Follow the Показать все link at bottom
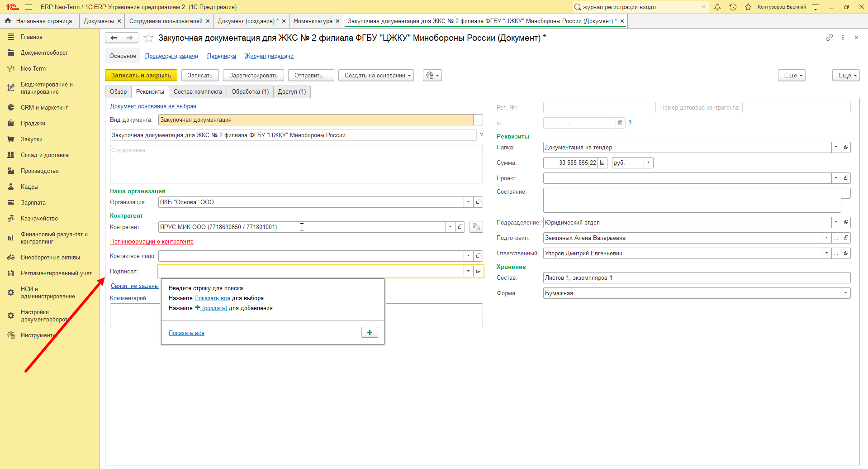The width and height of the screenshot is (868, 469). 186,333
